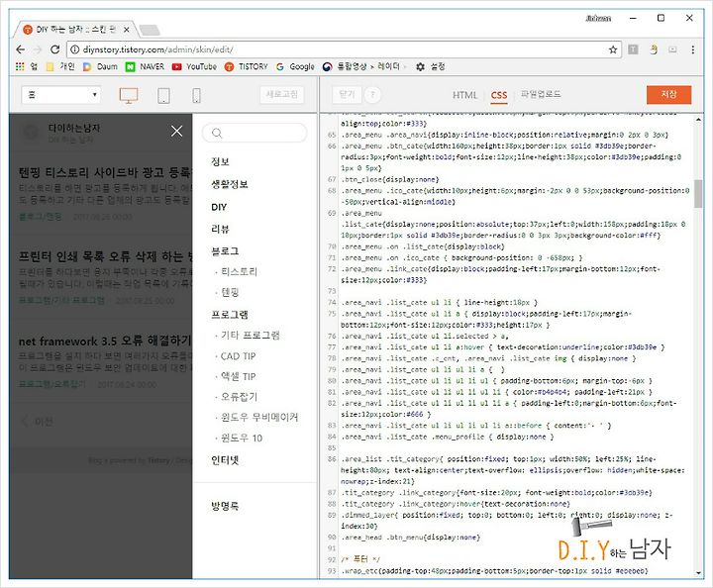Open the 윈도우 10 subcategory
713x588 pixels.
click(242, 439)
